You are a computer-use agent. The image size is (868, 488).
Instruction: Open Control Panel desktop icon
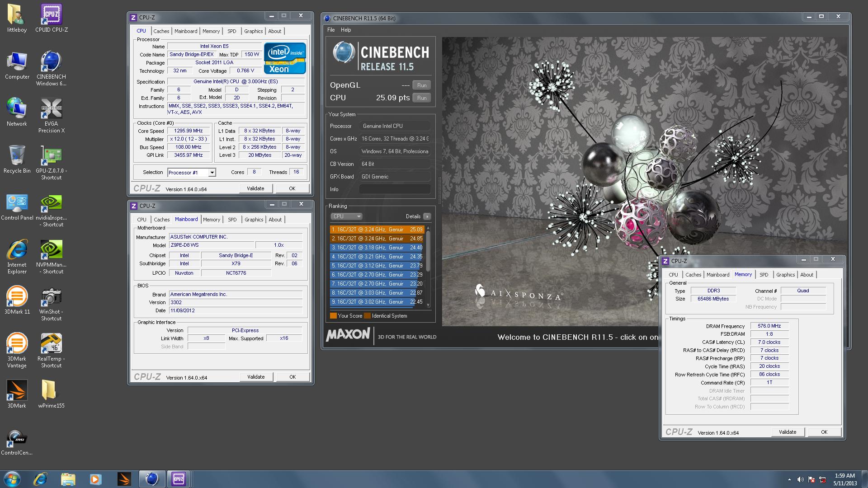click(17, 206)
